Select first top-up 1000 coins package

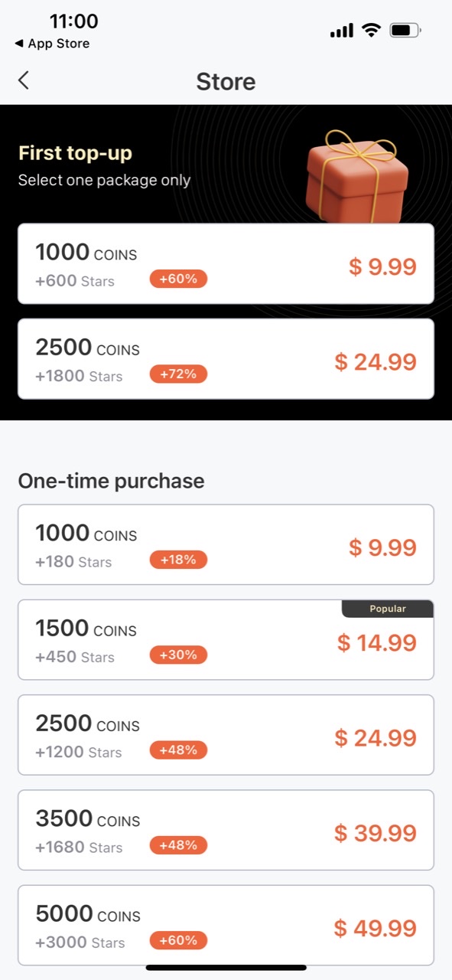pos(226,263)
